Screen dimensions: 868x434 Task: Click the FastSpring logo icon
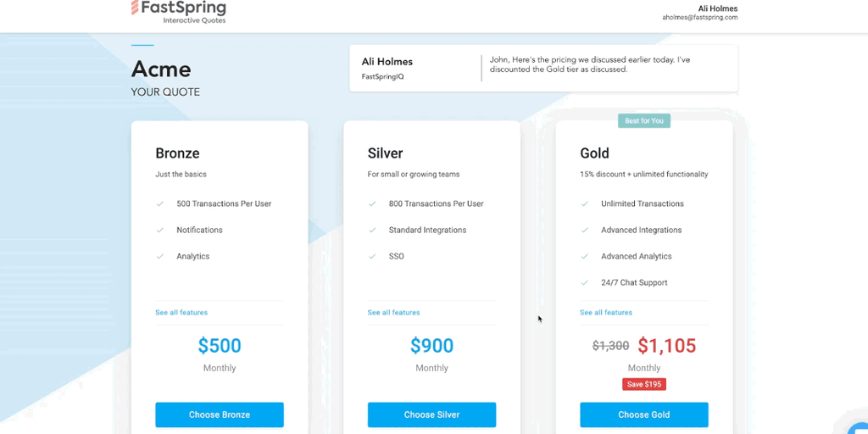[x=136, y=8]
